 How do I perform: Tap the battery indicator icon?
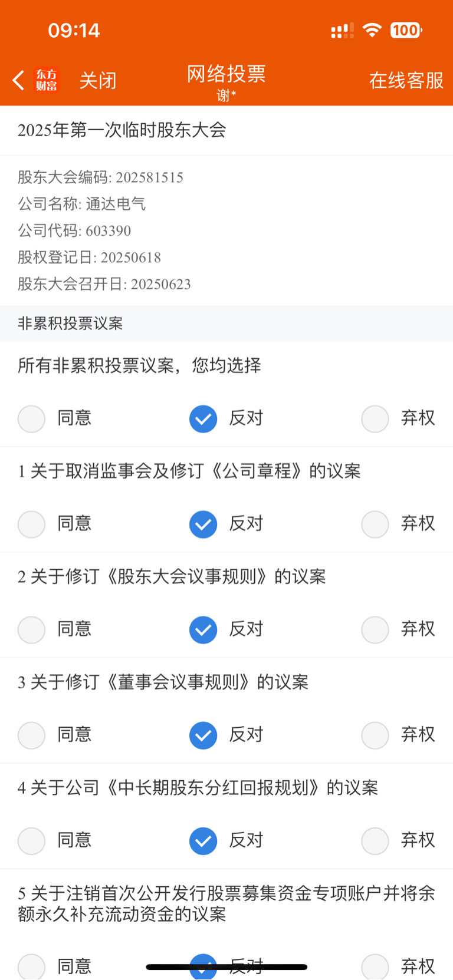[x=406, y=30]
